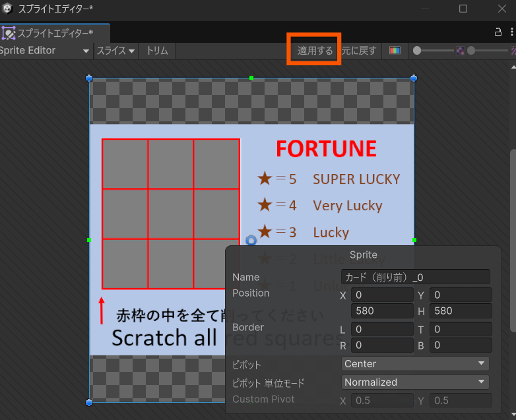
Task: Adjust the second mip level slider knob
Action: click(471, 51)
